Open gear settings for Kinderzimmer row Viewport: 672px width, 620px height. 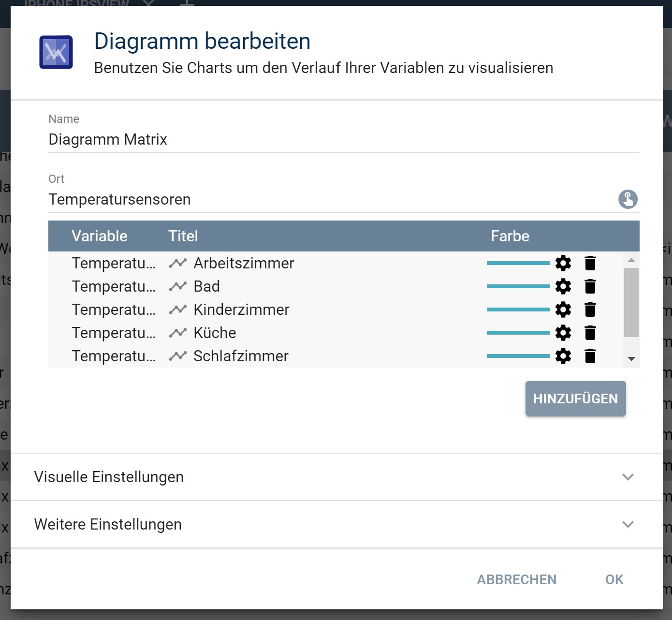[x=563, y=310]
